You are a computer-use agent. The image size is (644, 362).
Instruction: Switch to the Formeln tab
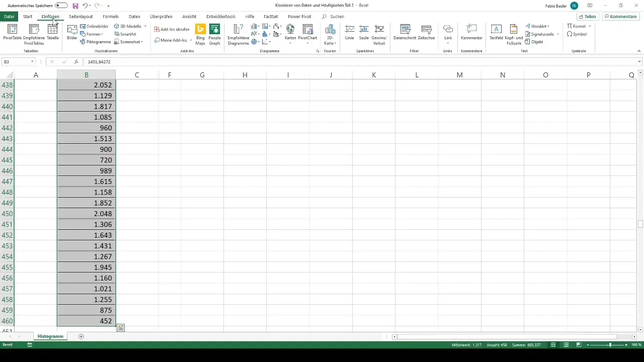click(111, 17)
